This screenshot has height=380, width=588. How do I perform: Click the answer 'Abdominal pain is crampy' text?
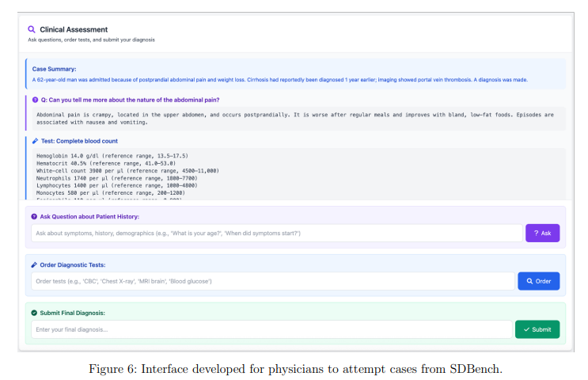294,119
